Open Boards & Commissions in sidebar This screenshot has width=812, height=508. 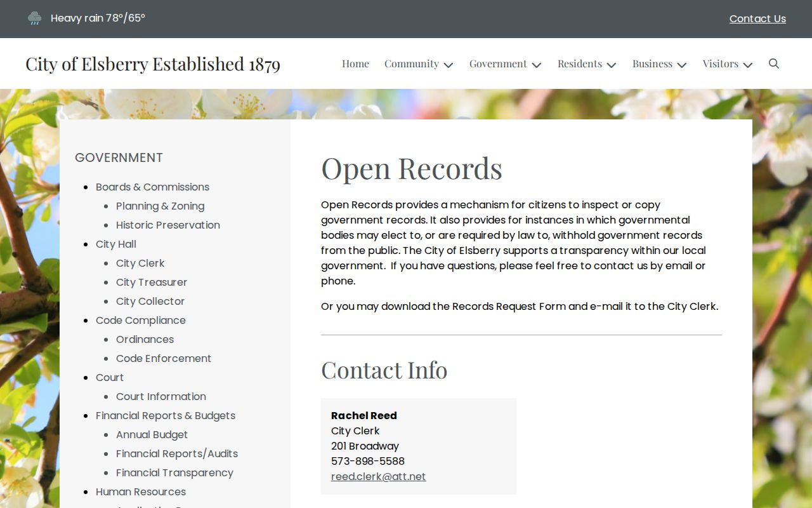point(152,187)
